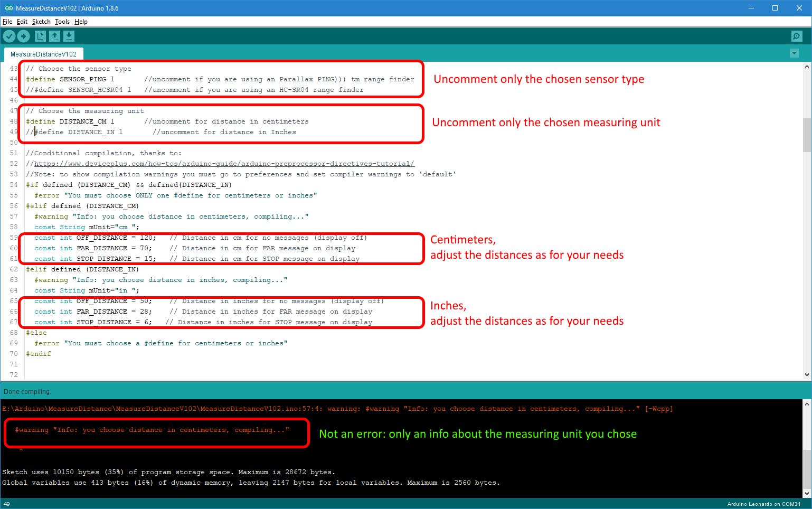Click the editor vertical scrollbar thumb

(807, 135)
